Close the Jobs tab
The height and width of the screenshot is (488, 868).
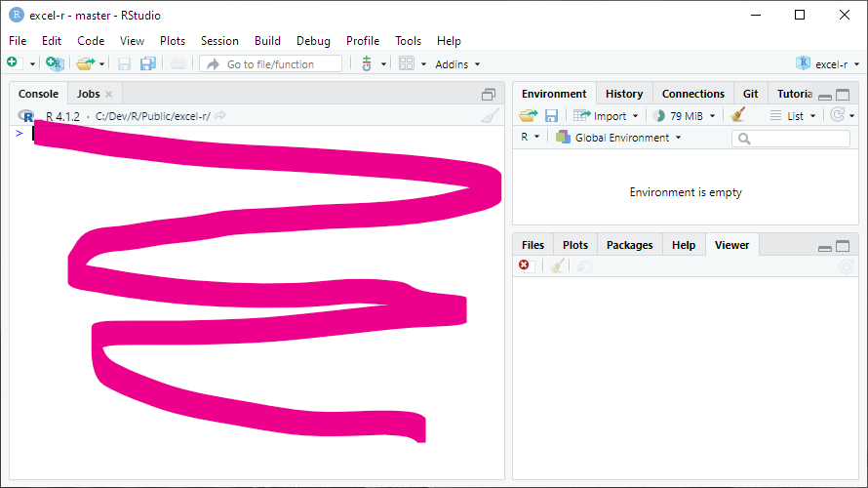tap(109, 94)
